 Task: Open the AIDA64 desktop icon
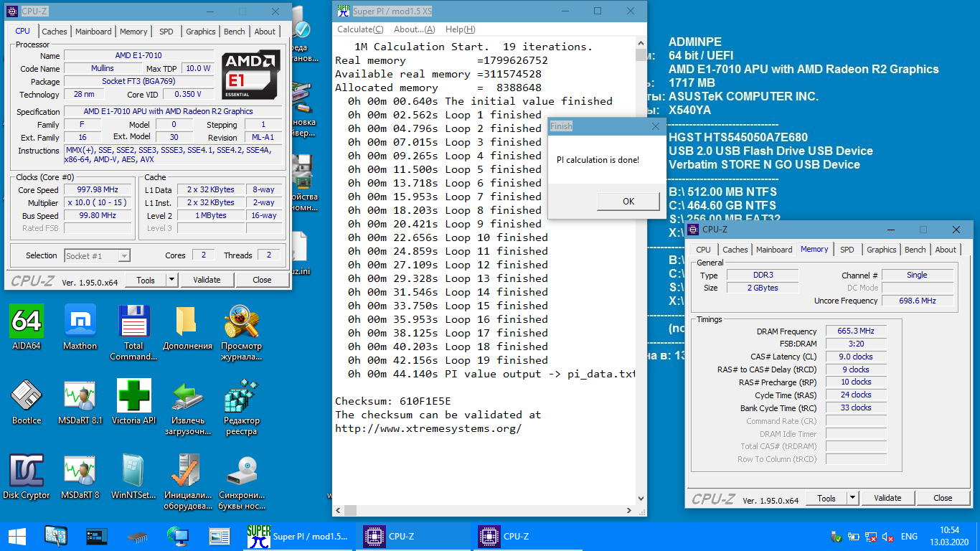(27, 327)
